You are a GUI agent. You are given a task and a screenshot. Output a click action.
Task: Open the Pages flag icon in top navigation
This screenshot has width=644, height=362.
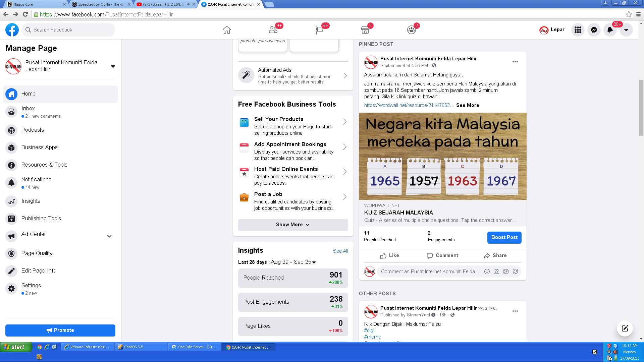pyautogui.click(x=319, y=30)
